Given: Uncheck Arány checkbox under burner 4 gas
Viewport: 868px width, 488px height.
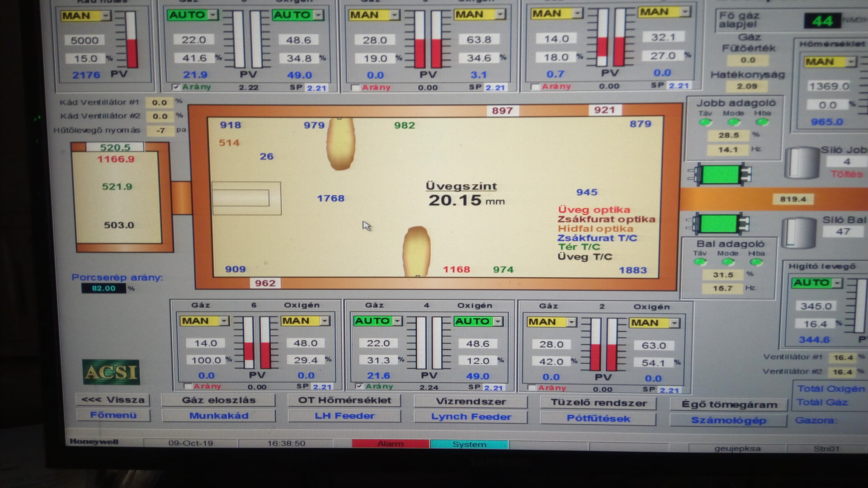Looking at the screenshot, I should [359, 386].
